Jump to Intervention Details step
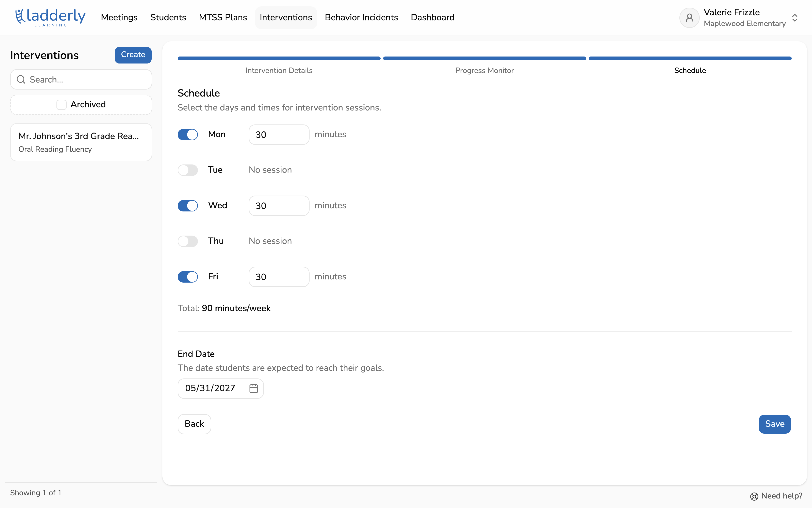 [x=279, y=70]
